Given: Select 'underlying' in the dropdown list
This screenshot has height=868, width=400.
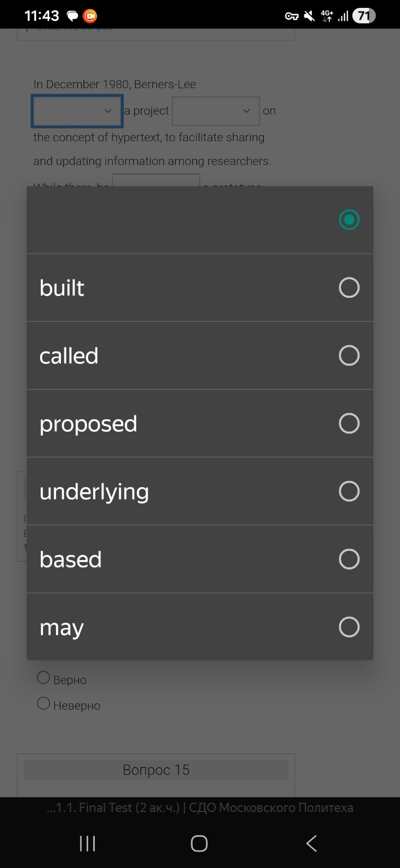Looking at the screenshot, I should pyautogui.click(x=199, y=491).
